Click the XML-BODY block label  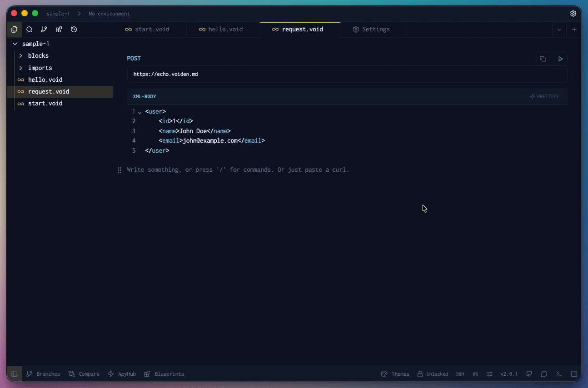pos(145,97)
